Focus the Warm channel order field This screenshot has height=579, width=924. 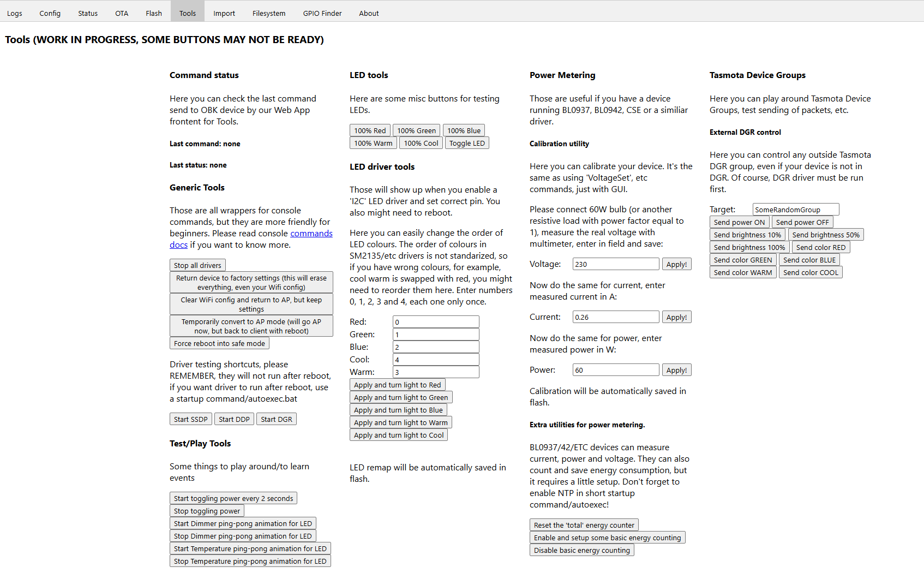tap(436, 372)
